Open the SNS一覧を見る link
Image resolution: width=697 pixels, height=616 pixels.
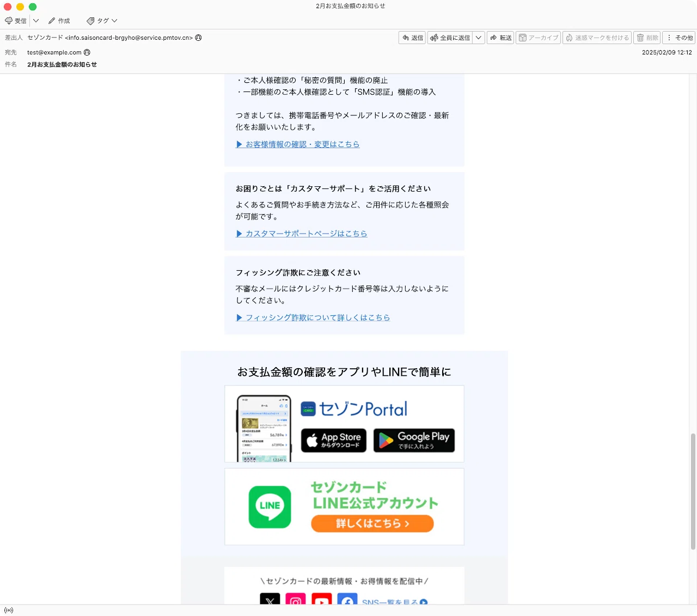395,601
